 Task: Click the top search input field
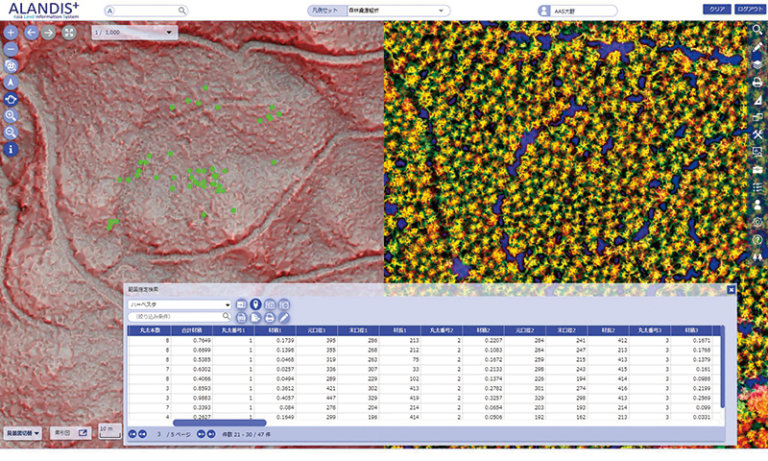pos(144,10)
